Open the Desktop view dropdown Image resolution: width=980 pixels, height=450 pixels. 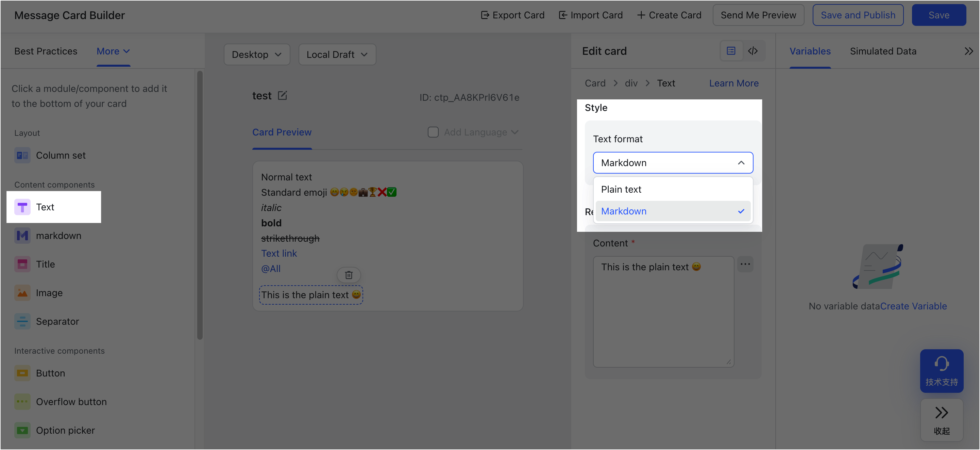click(x=257, y=54)
